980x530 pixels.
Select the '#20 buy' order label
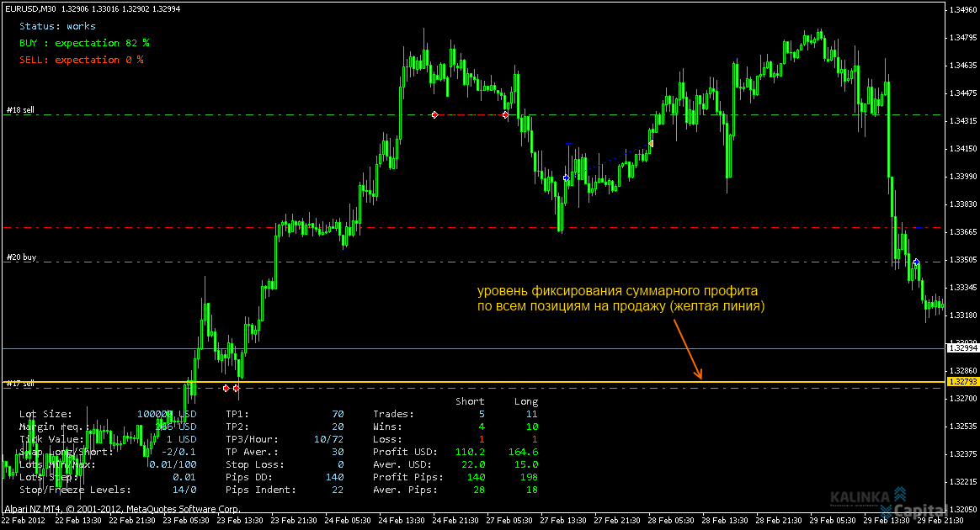pyautogui.click(x=22, y=257)
